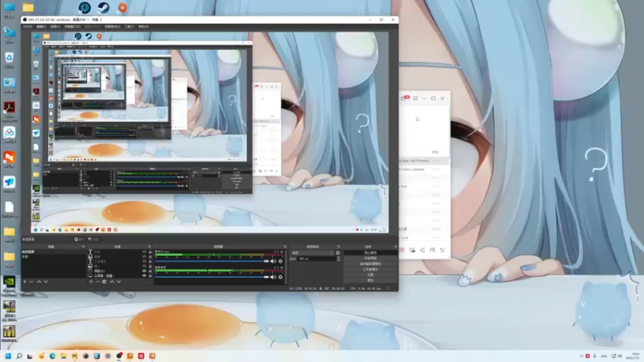The width and height of the screenshot is (644, 362).
Task: Open source properties gear in Sources toolbar
Action: pyautogui.click(x=105, y=282)
